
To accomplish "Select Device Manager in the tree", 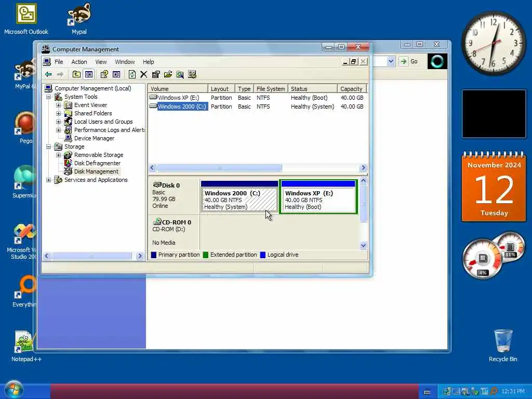I will click(x=95, y=138).
